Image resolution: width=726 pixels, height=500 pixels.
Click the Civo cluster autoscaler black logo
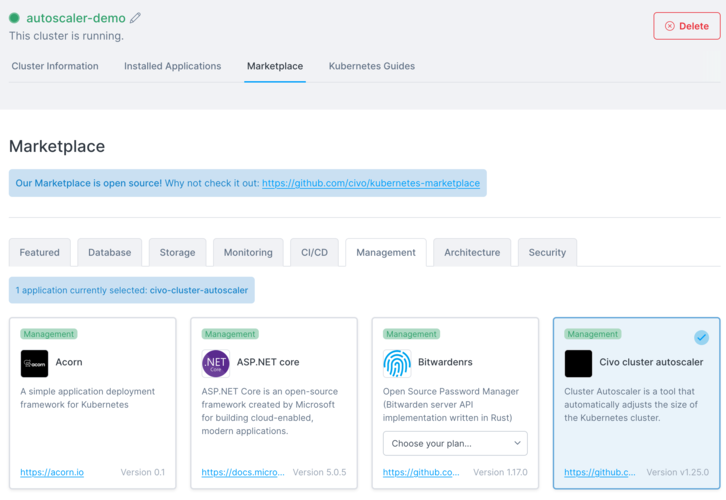coord(578,363)
